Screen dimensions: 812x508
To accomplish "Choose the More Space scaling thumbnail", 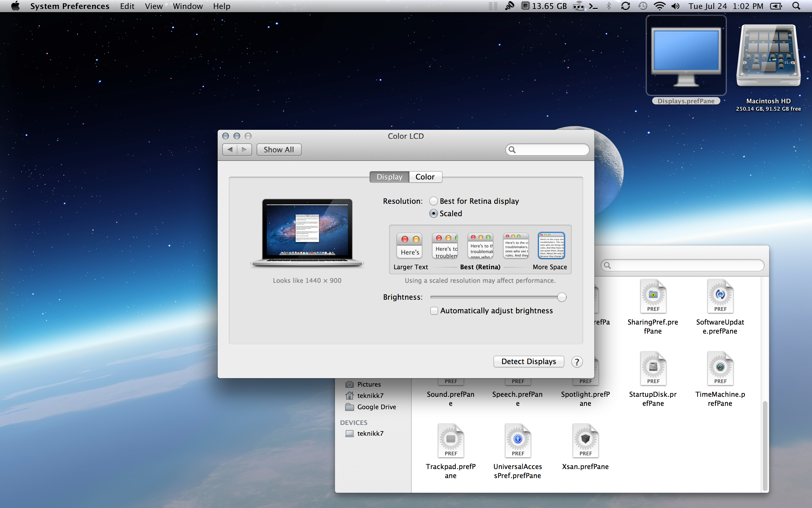I will pos(551,246).
